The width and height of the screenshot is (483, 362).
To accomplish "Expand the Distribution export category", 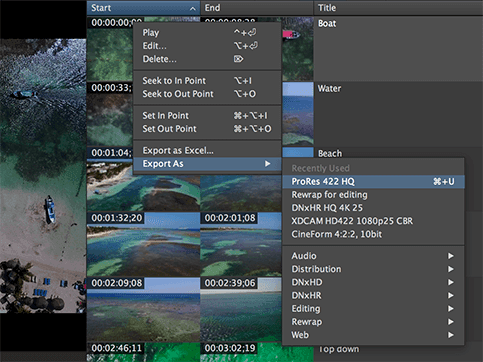I will 373,269.
